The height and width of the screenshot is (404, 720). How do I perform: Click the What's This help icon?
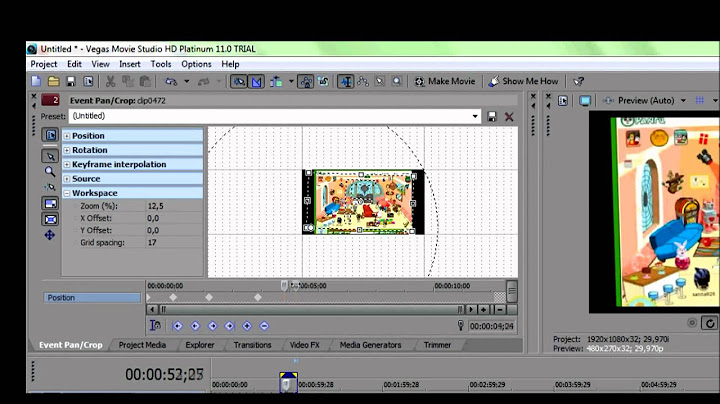tap(579, 81)
